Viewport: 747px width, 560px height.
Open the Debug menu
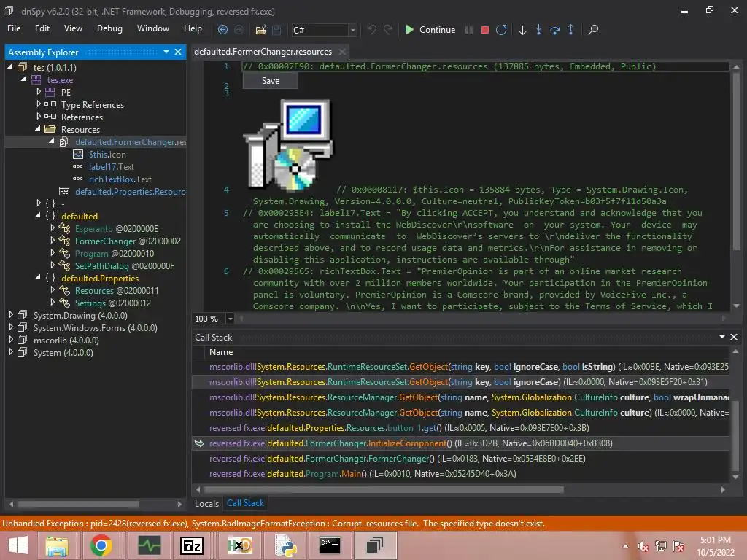(x=109, y=28)
